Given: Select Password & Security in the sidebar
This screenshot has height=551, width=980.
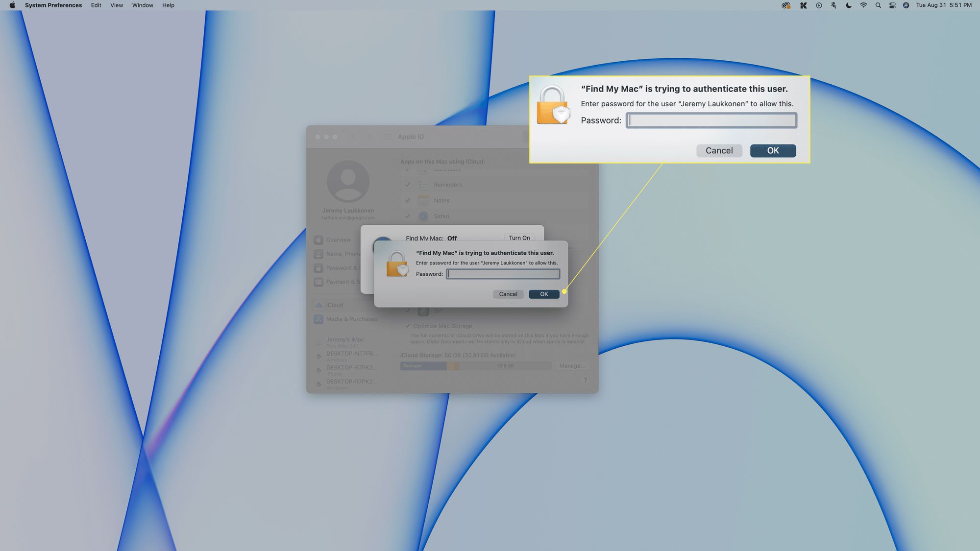Looking at the screenshot, I should [x=337, y=268].
